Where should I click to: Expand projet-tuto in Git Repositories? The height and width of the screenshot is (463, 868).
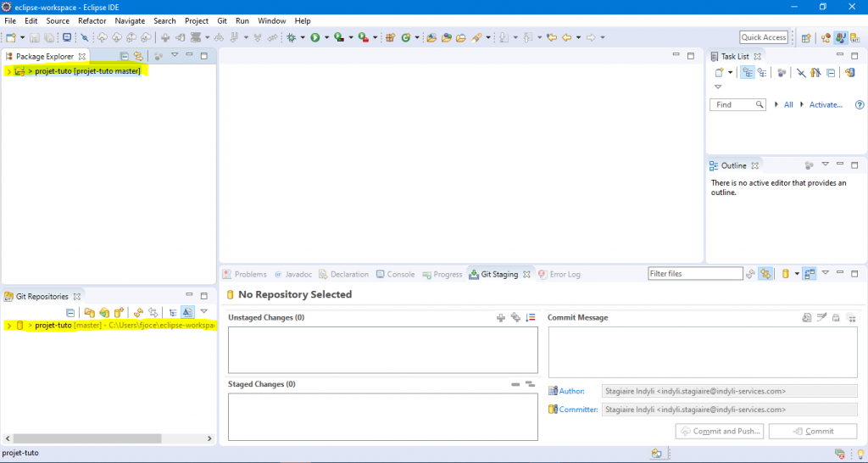[8, 326]
